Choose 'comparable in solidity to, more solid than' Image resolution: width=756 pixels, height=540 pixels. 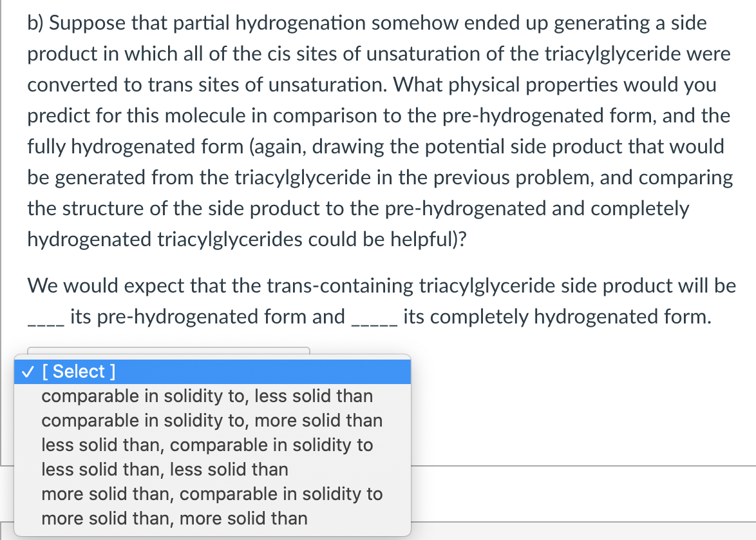click(212, 420)
